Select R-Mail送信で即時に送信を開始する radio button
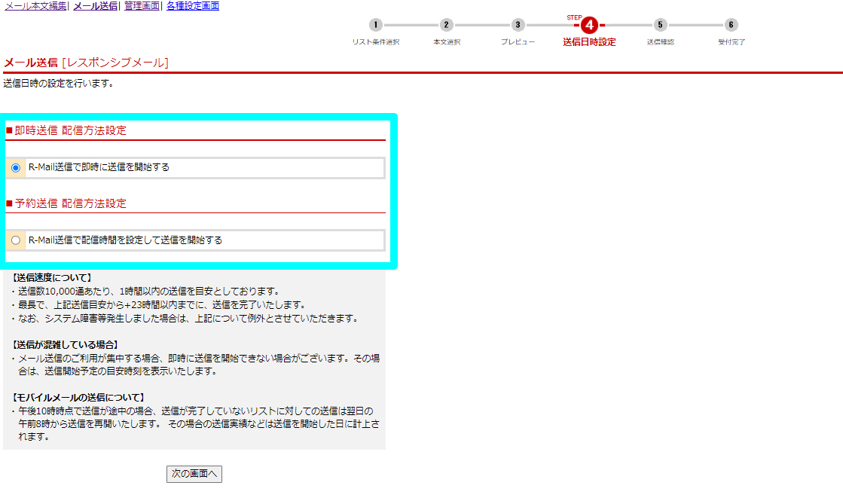 (x=16, y=168)
